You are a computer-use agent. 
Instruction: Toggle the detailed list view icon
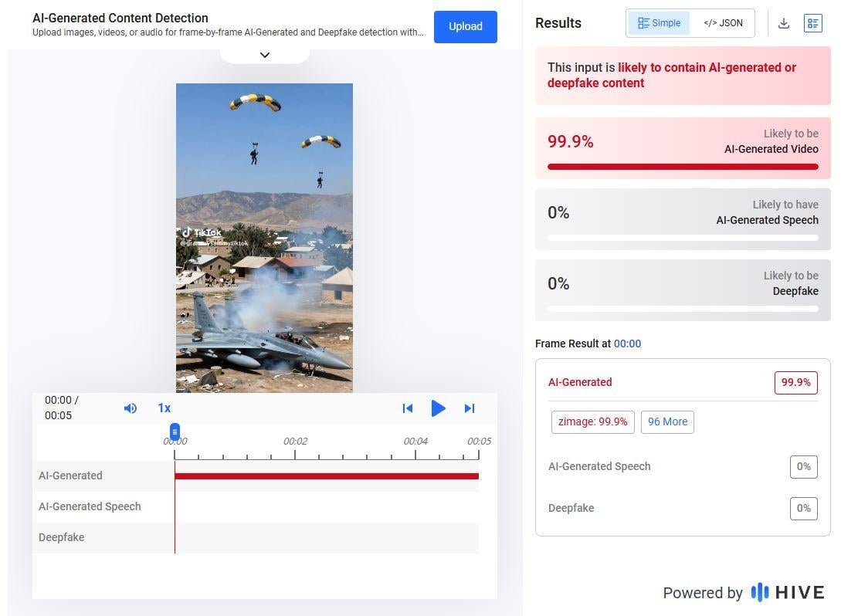[812, 23]
